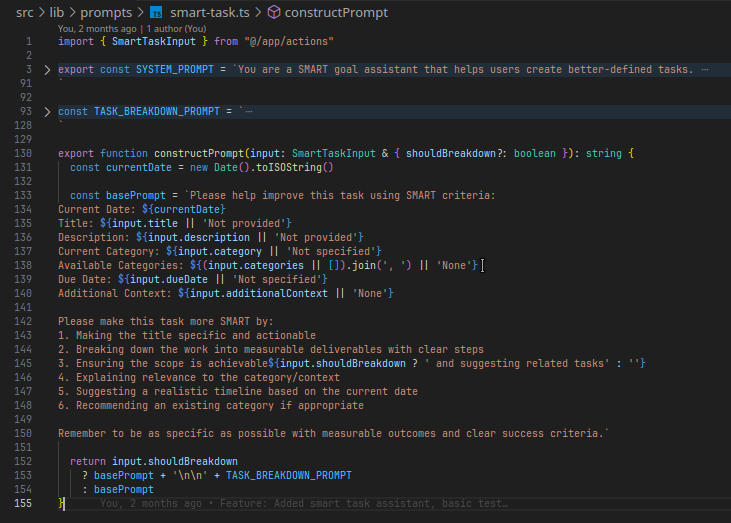Place cursor on 'SmartTaskInput' import name

coord(154,41)
